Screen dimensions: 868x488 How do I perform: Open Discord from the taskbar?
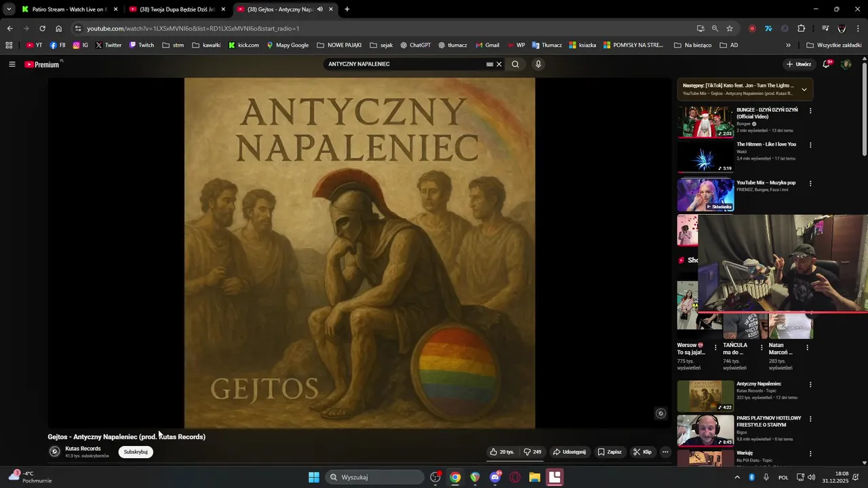[x=495, y=477]
